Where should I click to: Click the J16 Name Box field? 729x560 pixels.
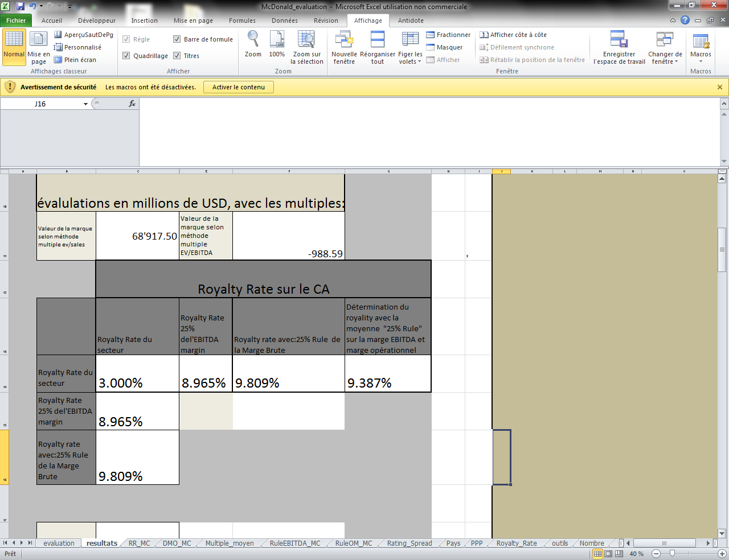click(41, 104)
